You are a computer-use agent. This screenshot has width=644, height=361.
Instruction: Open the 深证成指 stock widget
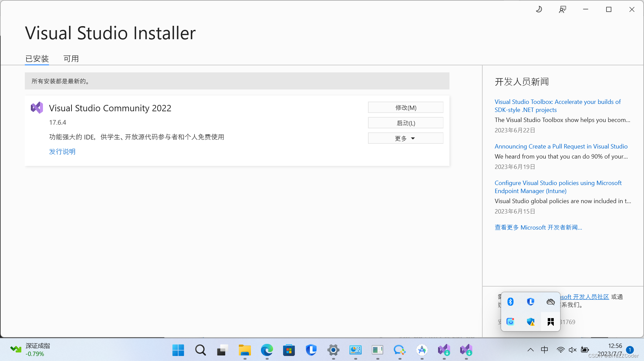point(30,350)
